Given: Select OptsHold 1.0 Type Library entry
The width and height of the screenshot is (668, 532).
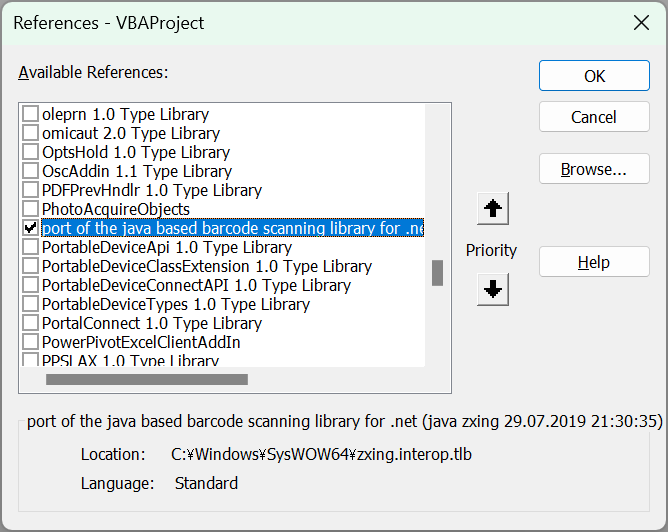Looking at the screenshot, I should click(136, 152).
